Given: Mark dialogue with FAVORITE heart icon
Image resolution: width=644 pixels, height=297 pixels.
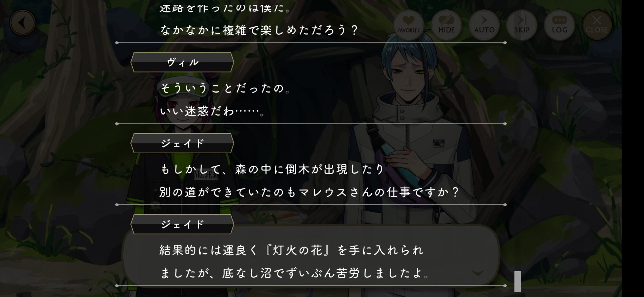Looking at the screenshot, I should pos(408,25).
